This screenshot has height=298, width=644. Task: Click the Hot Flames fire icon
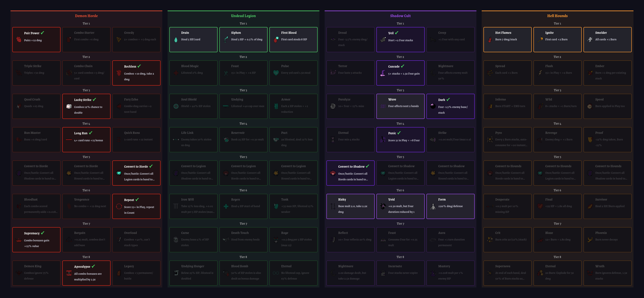pos(490,39)
